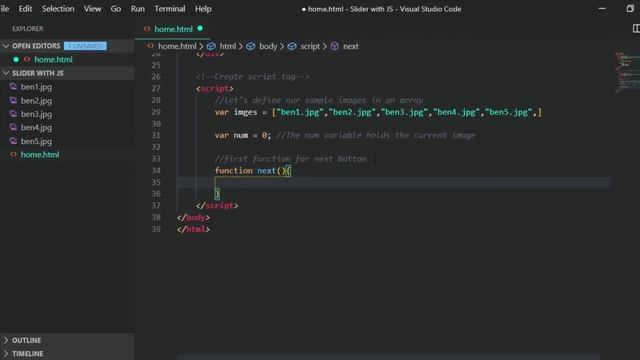Click the opening script tag on line 27

coord(215,89)
